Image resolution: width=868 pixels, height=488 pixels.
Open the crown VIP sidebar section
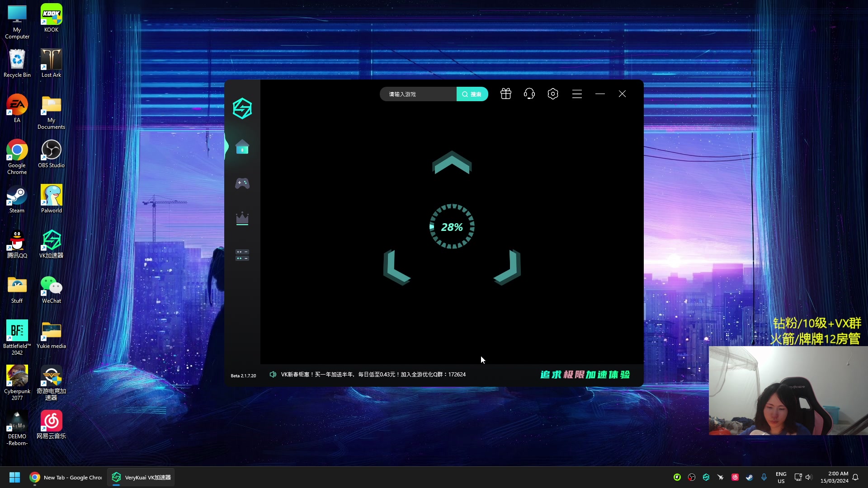click(242, 219)
